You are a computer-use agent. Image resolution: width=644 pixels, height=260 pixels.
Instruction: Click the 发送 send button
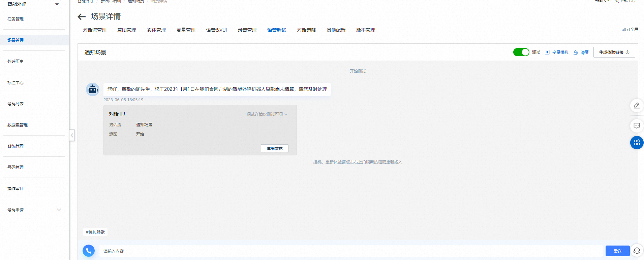[x=617, y=251]
